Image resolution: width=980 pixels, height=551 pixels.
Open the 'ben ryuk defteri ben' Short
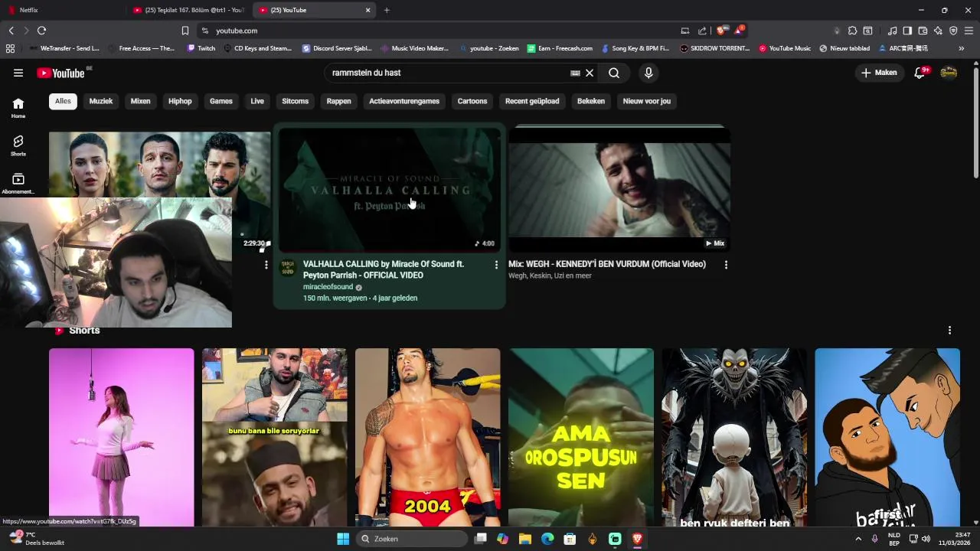click(734, 438)
